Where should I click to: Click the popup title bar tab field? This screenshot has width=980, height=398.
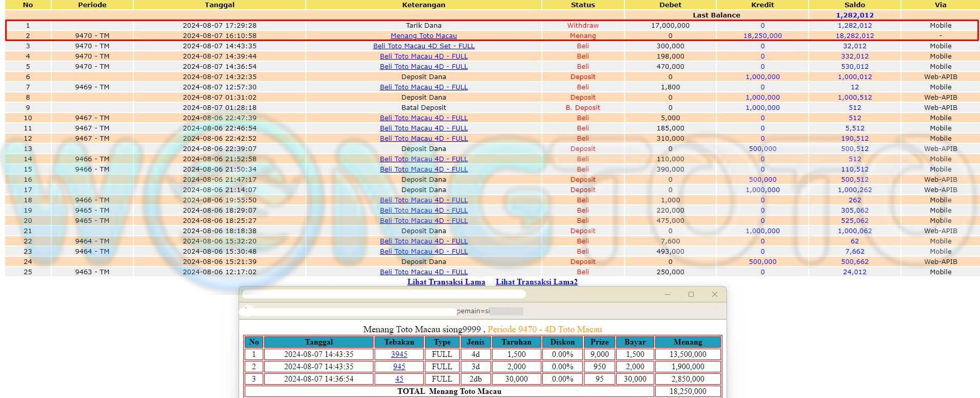(383, 294)
